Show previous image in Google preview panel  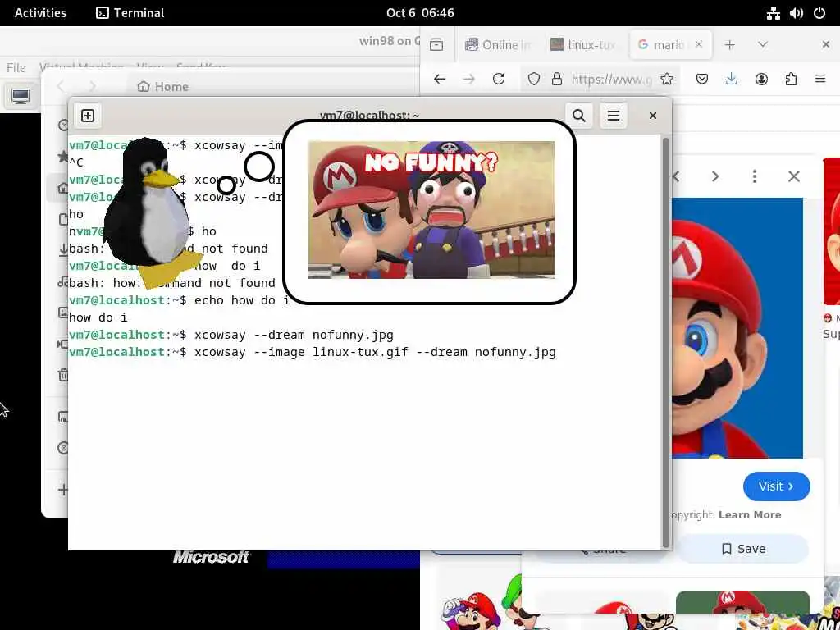pos(676,176)
